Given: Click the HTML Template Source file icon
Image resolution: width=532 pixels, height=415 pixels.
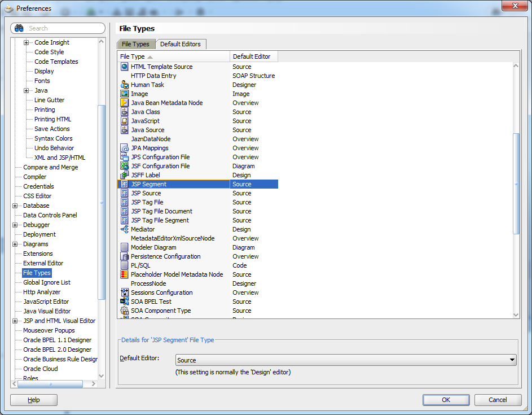Looking at the screenshot, I should coord(124,67).
